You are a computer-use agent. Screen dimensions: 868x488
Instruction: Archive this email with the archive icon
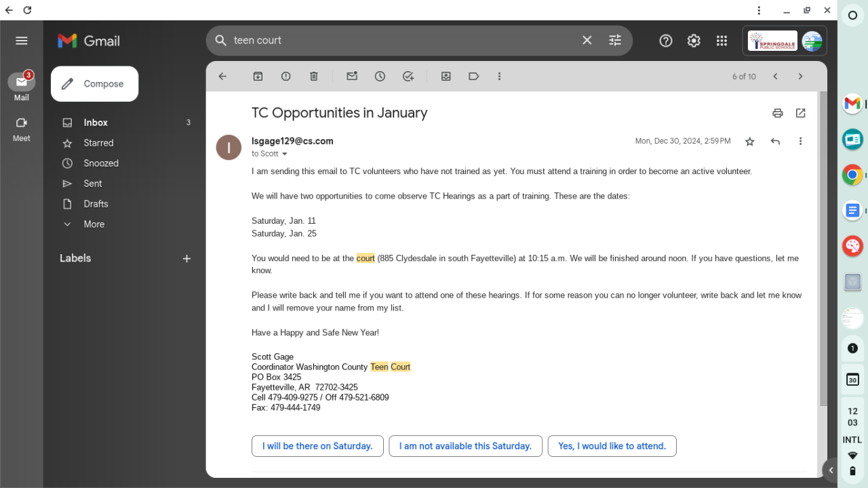pyautogui.click(x=258, y=77)
